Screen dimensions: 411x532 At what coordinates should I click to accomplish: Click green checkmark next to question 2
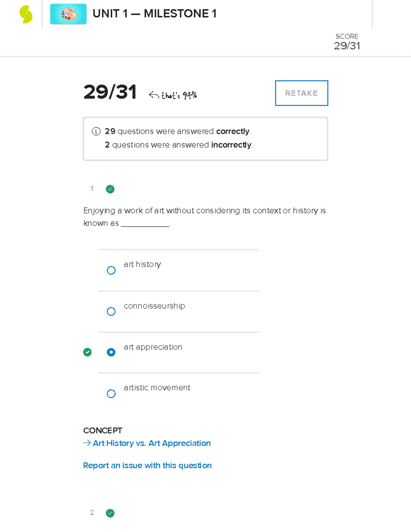click(110, 513)
